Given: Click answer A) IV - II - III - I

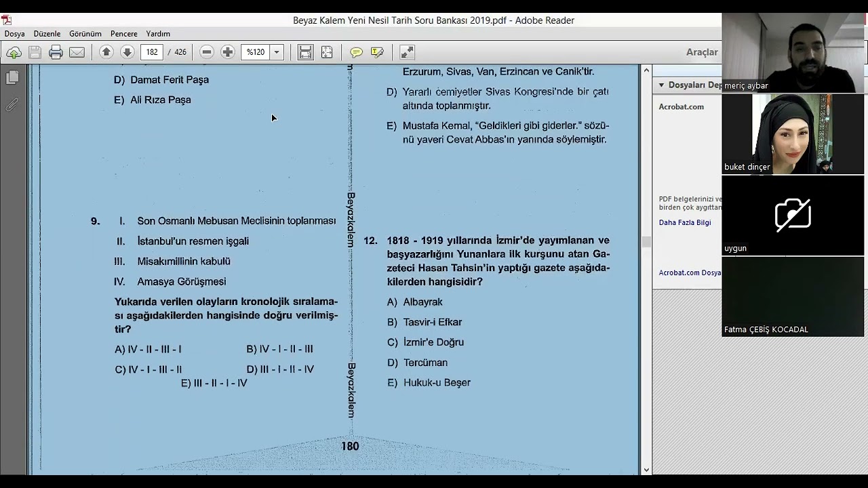Looking at the screenshot, I should click(x=148, y=349).
